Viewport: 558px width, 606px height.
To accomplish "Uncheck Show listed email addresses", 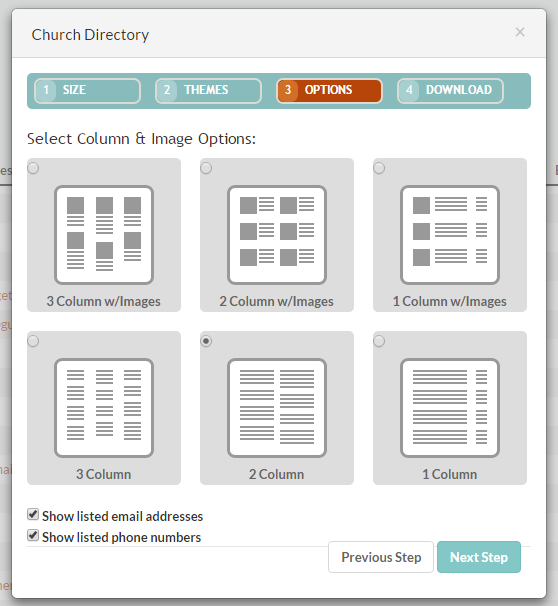I will click(x=33, y=514).
